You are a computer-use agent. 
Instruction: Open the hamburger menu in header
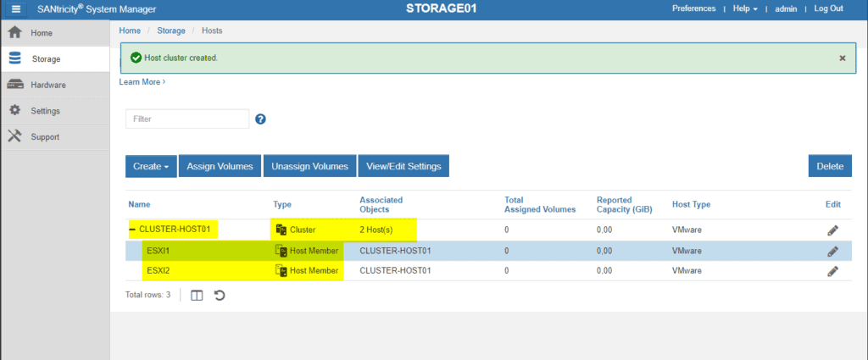[15, 8]
